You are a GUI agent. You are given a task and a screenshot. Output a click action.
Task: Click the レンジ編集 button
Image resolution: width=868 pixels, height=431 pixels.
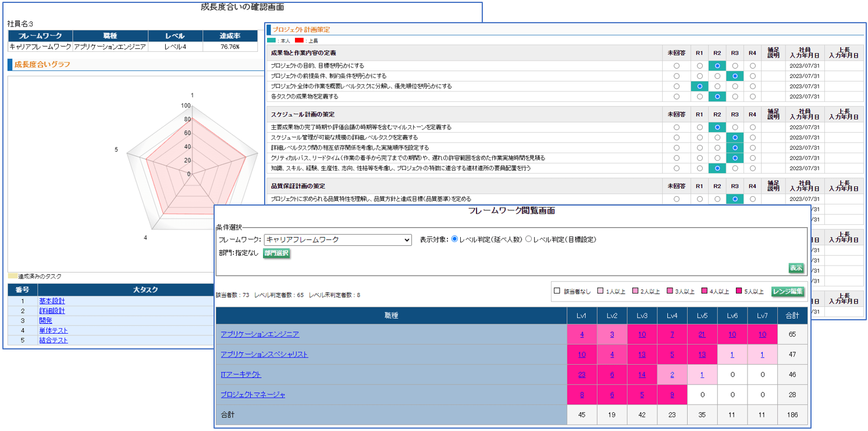787,291
